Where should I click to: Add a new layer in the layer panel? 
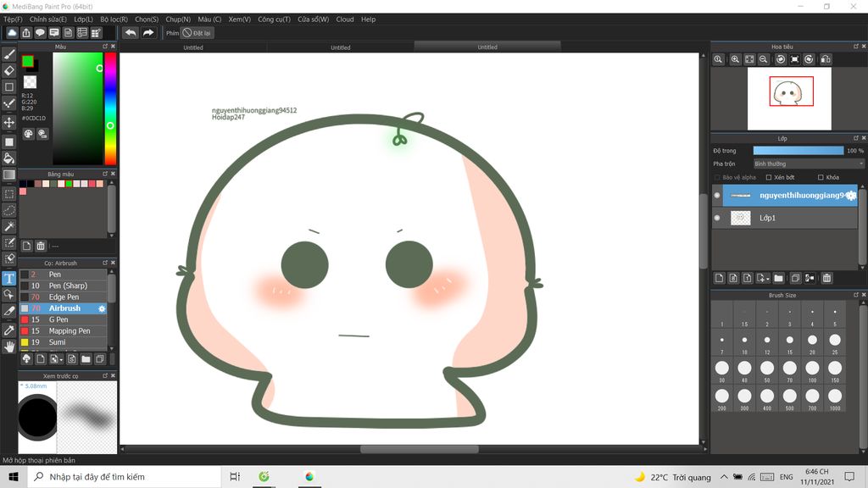click(x=719, y=278)
